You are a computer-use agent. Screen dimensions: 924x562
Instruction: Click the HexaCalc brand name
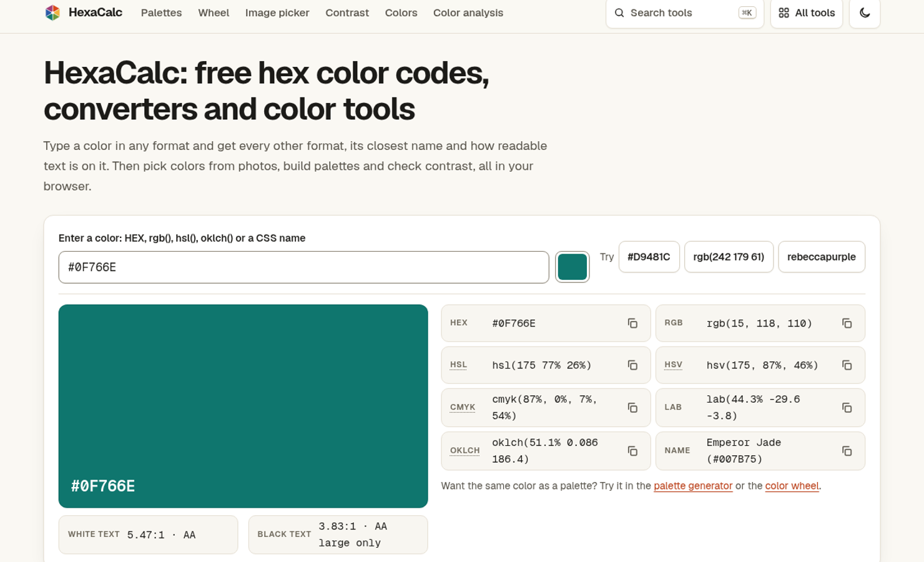(x=96, y=12)
